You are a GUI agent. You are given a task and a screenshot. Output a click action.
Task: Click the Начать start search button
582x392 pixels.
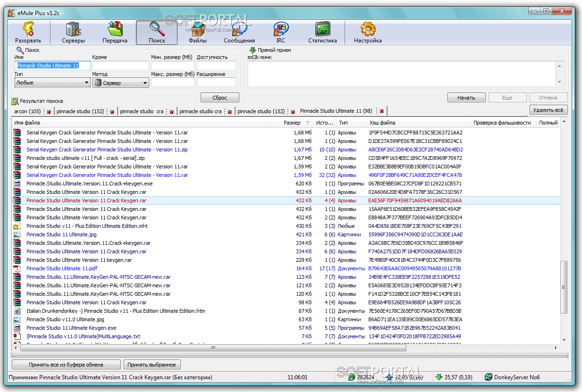click(x=466, y=98)
